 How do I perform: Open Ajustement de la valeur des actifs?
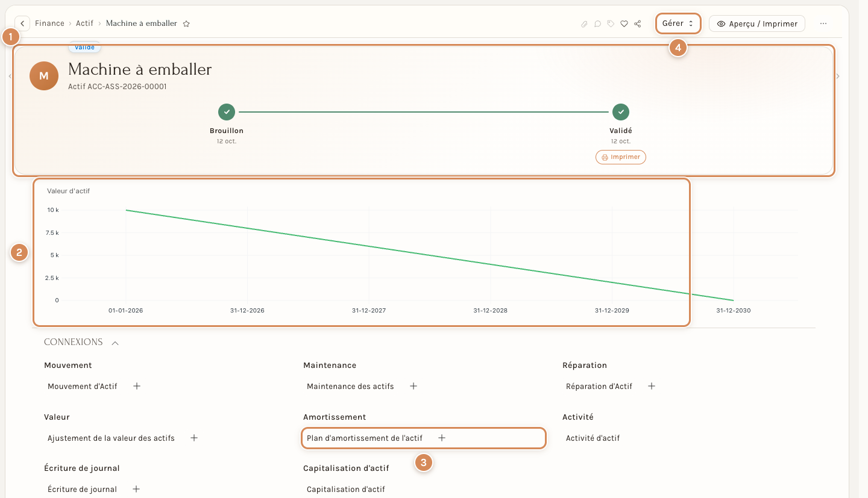(x=111, y=438)
